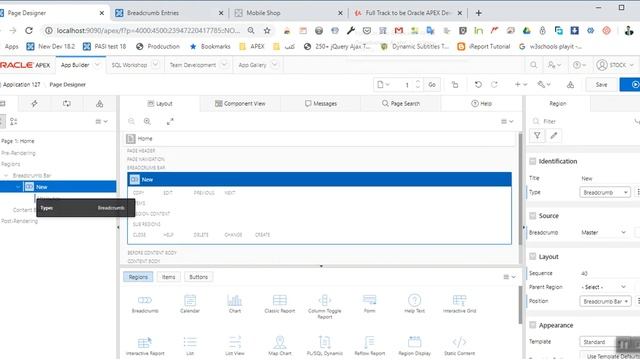Open the Team Development dropdown arrow
640x360 pixels.
tap(224, 65)
